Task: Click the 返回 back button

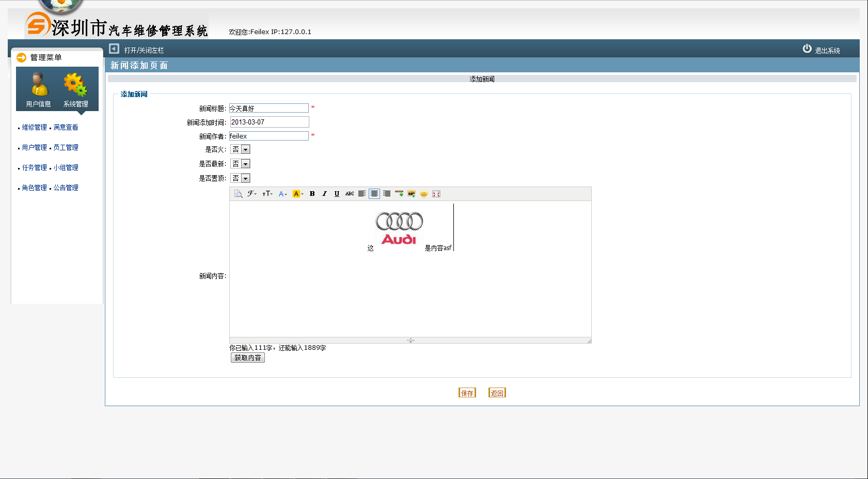Action: 497,393
